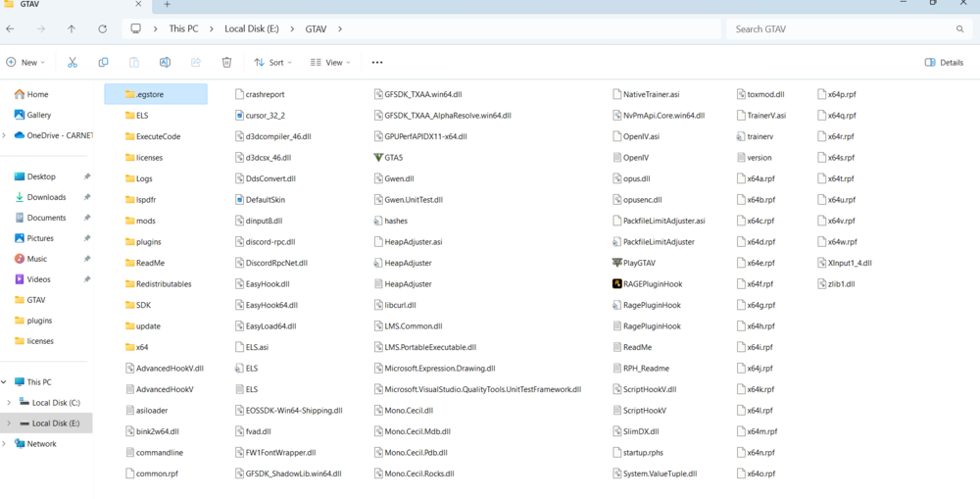Open Music in quick access

30,259
